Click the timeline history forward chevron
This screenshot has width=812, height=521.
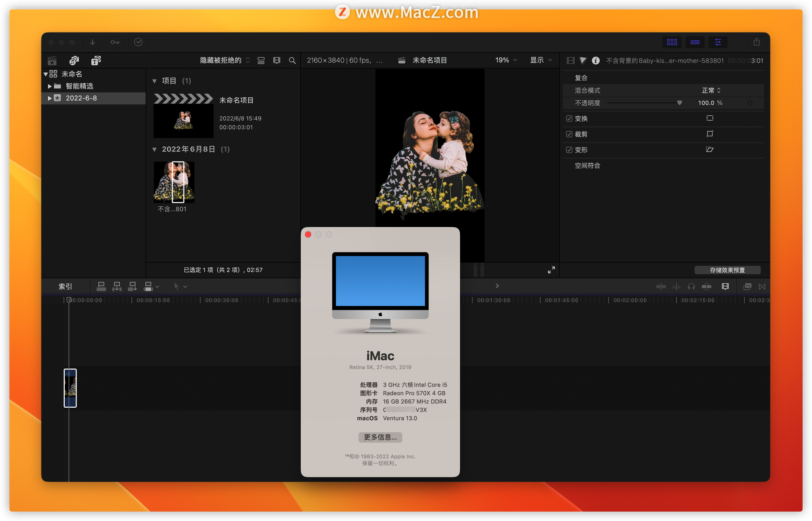(x=497, y=286)
